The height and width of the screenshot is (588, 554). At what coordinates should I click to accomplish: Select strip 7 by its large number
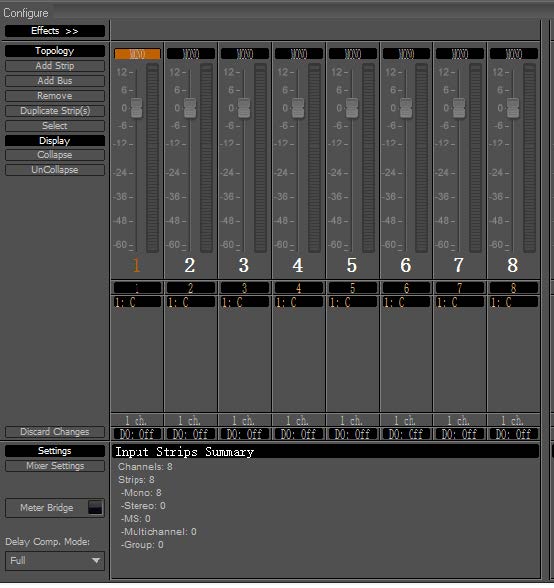[459, 266]
